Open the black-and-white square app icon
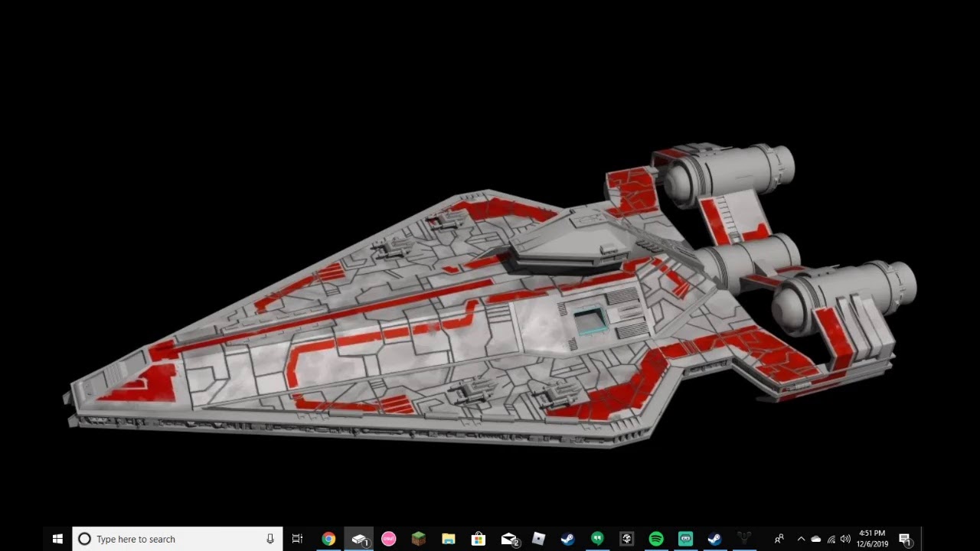The image size is (980, 551). tap(627, 539)
